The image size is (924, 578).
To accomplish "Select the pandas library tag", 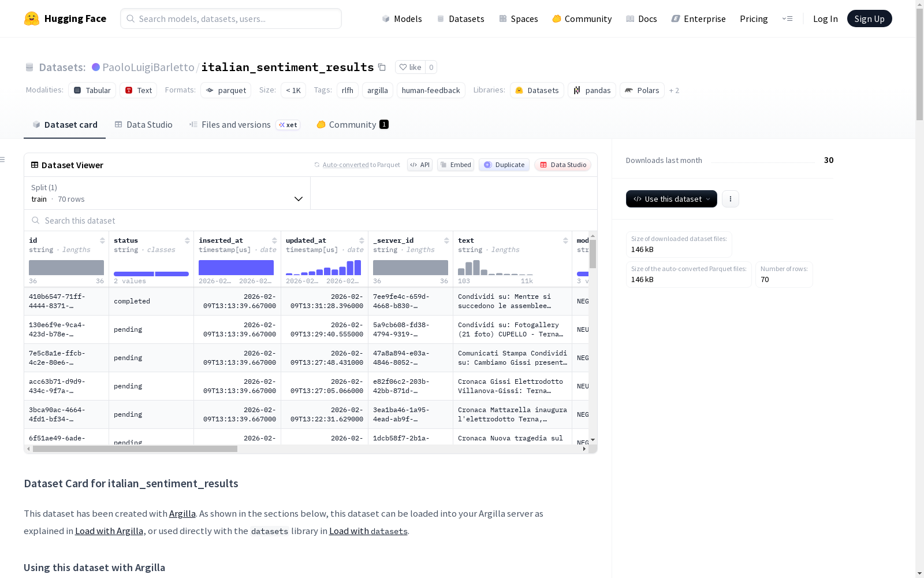I will 592,90.
